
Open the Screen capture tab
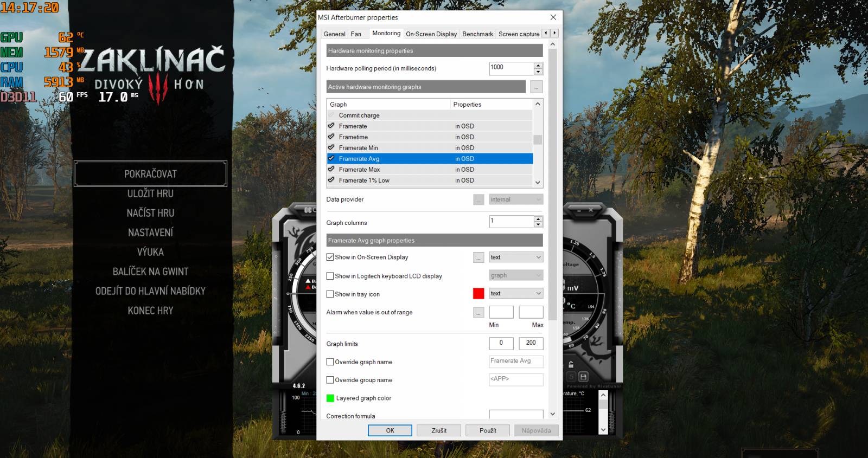519,34
